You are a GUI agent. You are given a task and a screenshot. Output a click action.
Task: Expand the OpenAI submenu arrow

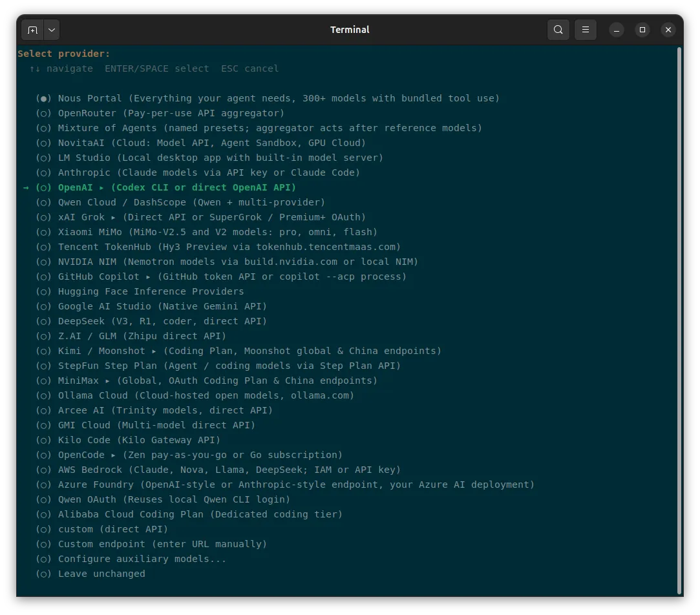[x=101, y=188]
